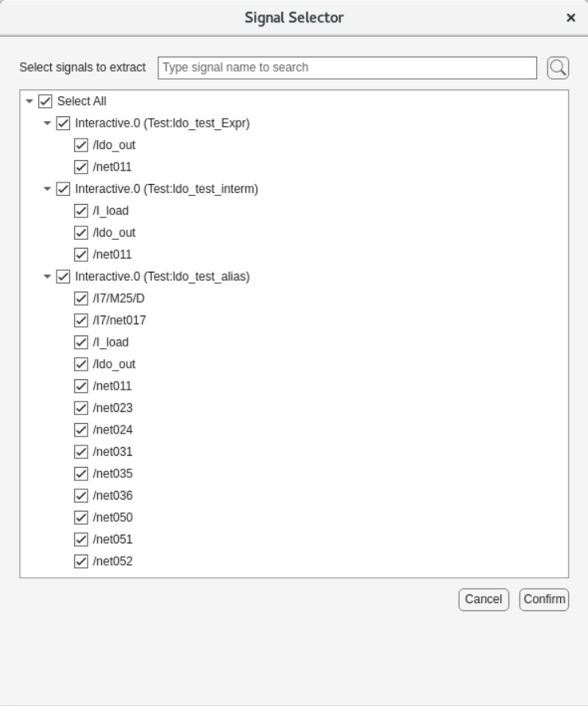Screen dimensions: 588x706
Task: Collapse the ldo_test_interm group arrow
Action: click(47, 189)
